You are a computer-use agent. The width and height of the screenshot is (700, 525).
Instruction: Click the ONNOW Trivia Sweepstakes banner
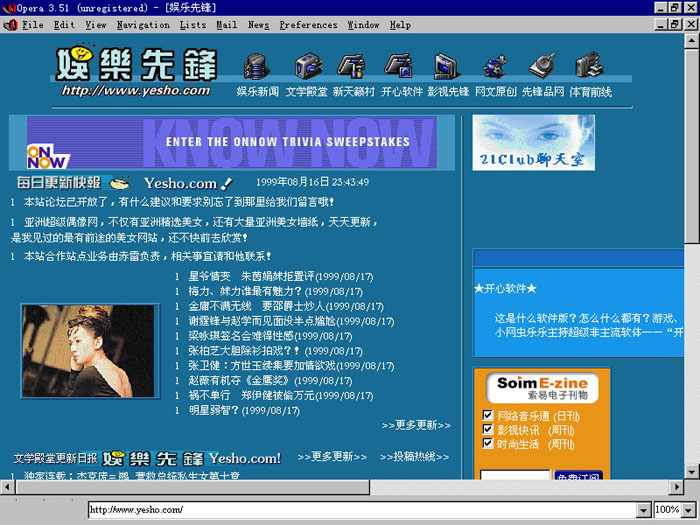click(x=232, y=142)
